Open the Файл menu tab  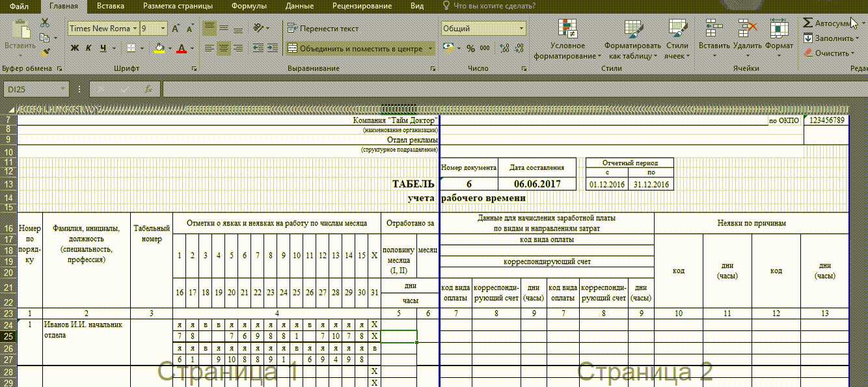click(20, 6)
